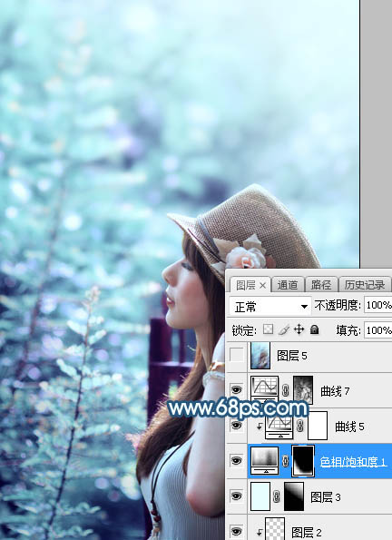Click the 曲线 7 curves adjustment icon
The width and height of the screenshot is (392, 540).
click(264, 390)
